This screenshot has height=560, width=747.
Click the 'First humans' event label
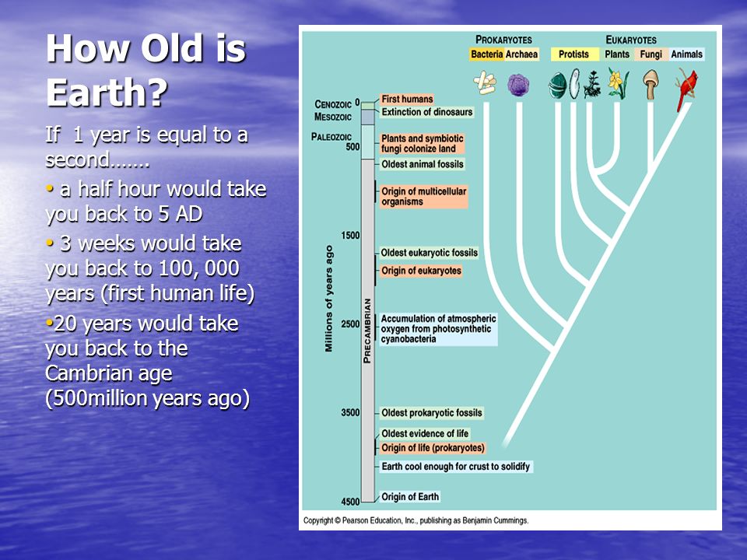click(407, 99)
